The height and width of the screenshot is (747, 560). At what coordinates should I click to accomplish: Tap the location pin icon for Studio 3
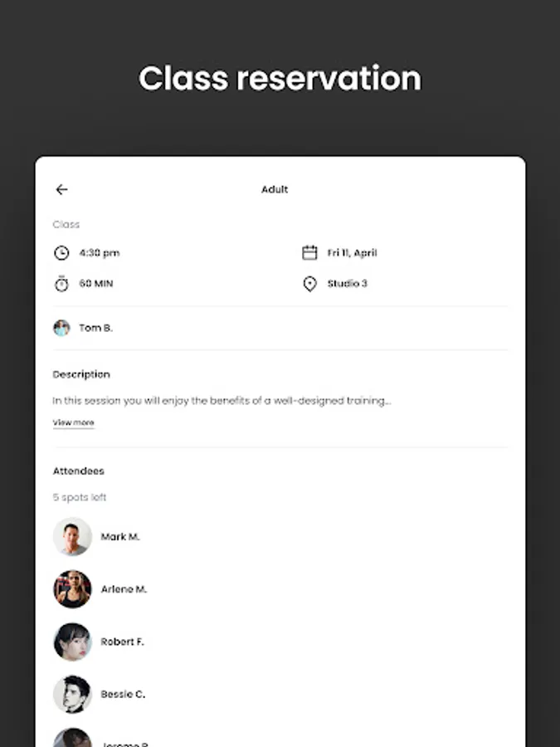(x=309, y=284)
